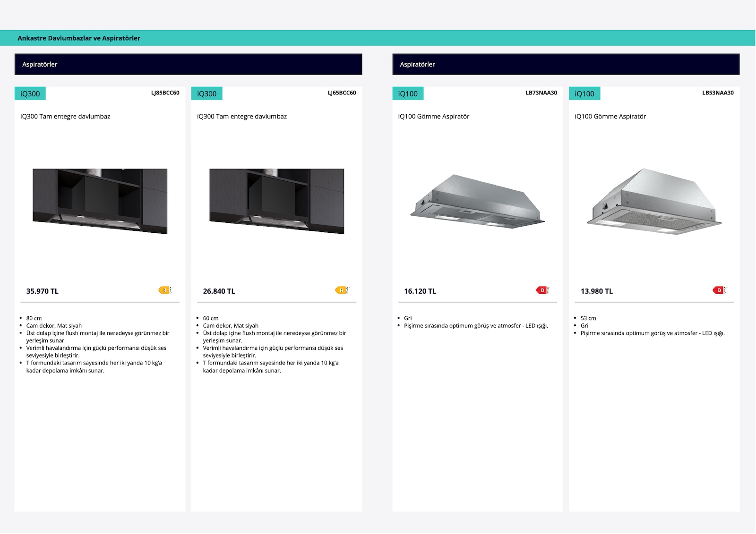
Task: Click the '60 cm' bullet
Action: 211,318
